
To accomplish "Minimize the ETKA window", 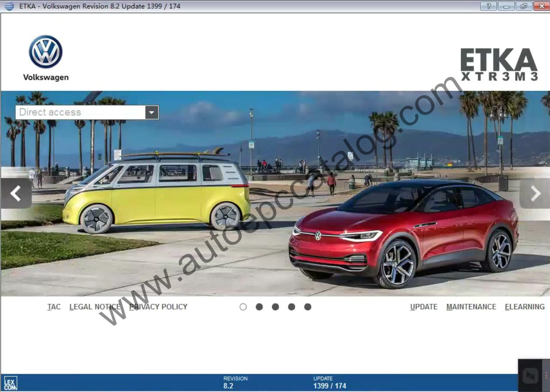I will [506, 6].
